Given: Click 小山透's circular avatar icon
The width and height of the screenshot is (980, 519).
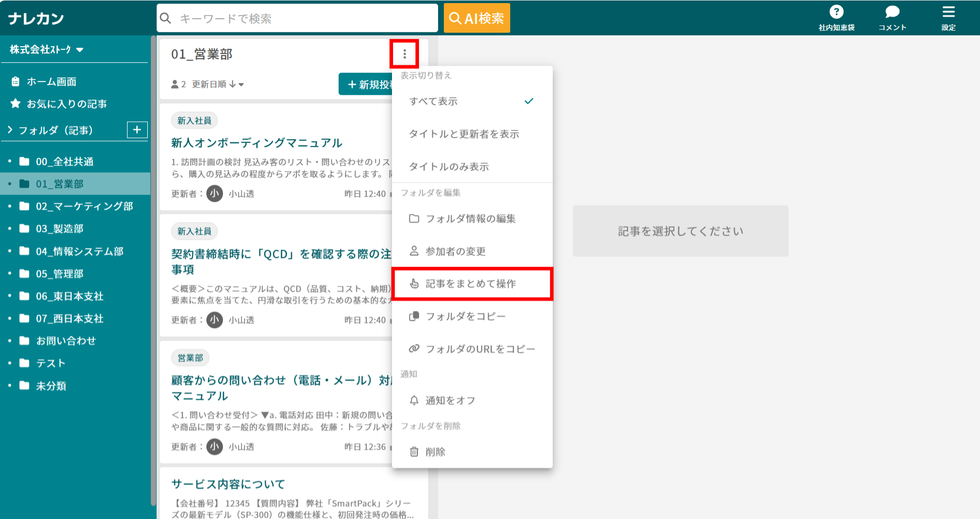Looking at the screenshot, I should pyautogui.click(x=214, y=193).
